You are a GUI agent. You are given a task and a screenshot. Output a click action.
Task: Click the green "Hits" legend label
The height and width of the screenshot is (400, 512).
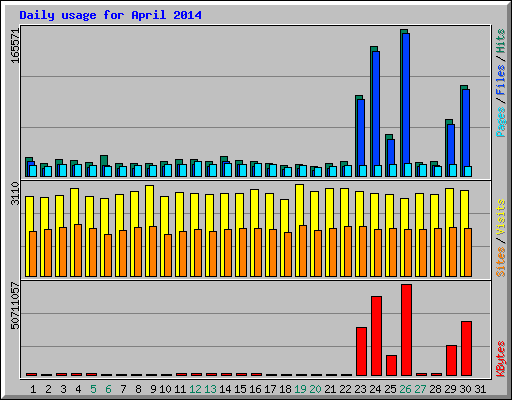501,41
